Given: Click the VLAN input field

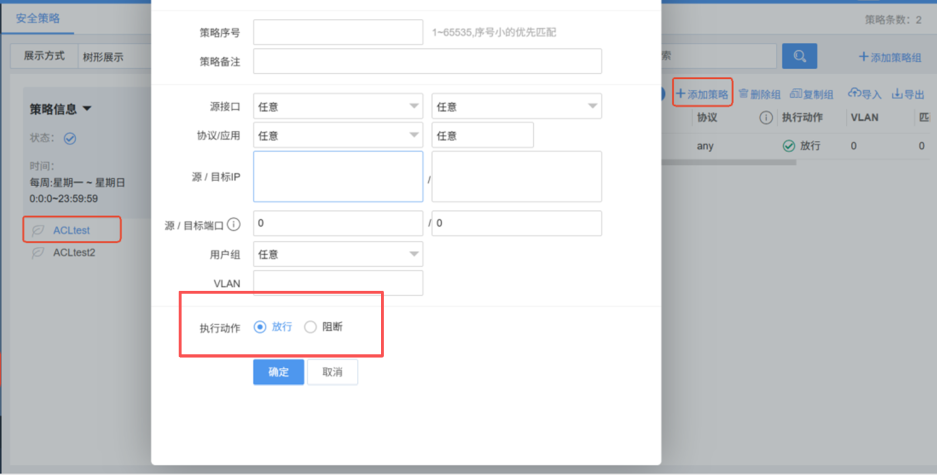Looking at the screenshot, I should (338, 283).
